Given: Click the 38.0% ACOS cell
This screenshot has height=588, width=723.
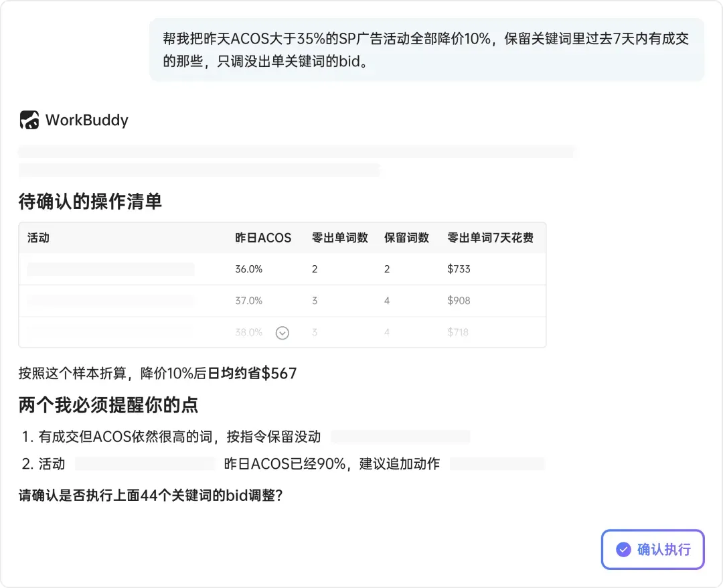Looking at the screenshot, I should point(248,332).
